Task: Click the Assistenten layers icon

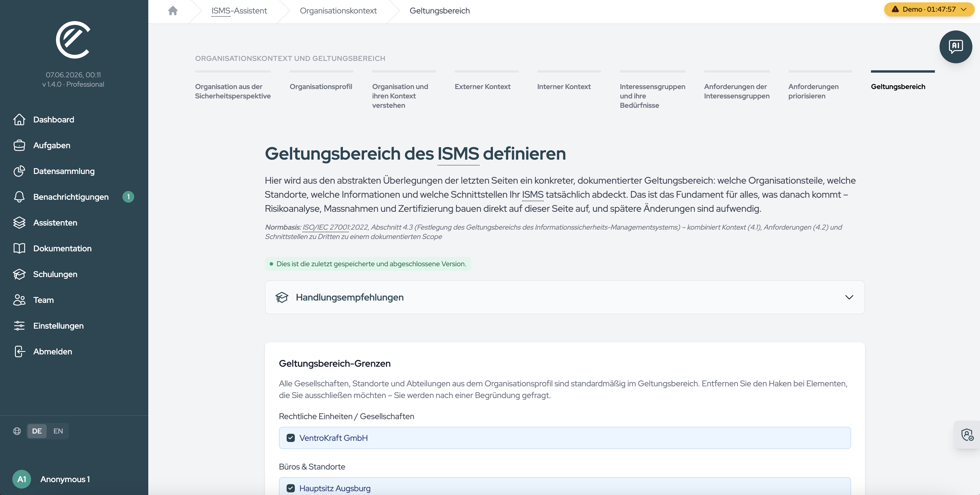Action: click(x=19, y=222)
